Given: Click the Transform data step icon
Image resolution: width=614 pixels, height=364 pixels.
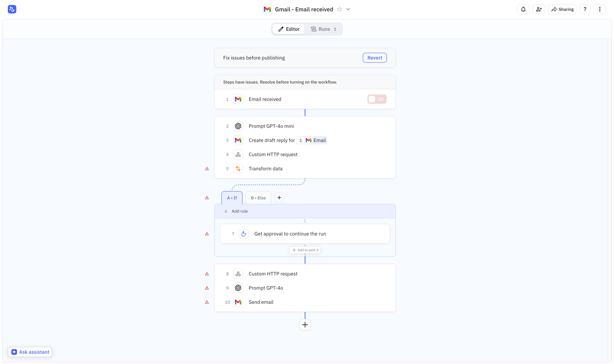Looking at the screenshot, I should coord(238,169).
